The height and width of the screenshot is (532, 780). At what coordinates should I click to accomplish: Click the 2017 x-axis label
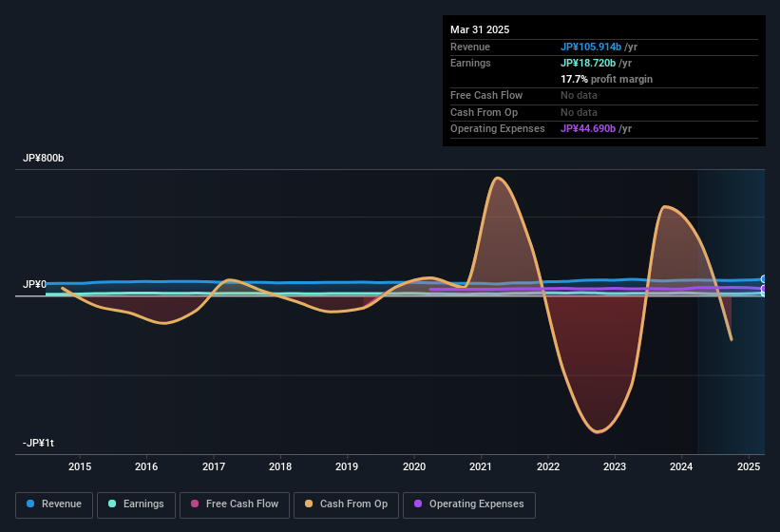click(214, 466)
